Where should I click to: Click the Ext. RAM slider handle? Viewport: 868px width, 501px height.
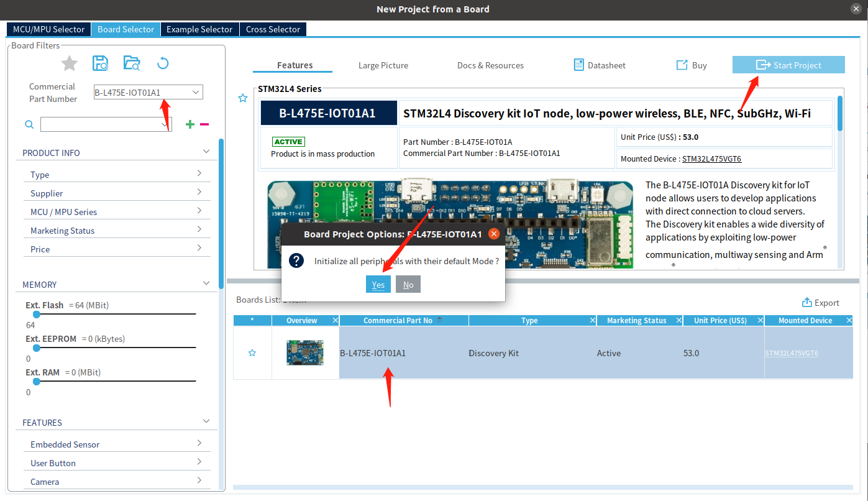(37, 382)
